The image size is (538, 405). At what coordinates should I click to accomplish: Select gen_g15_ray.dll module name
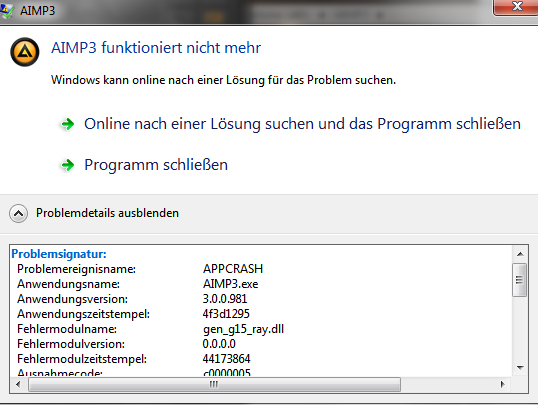pos(243,329)
